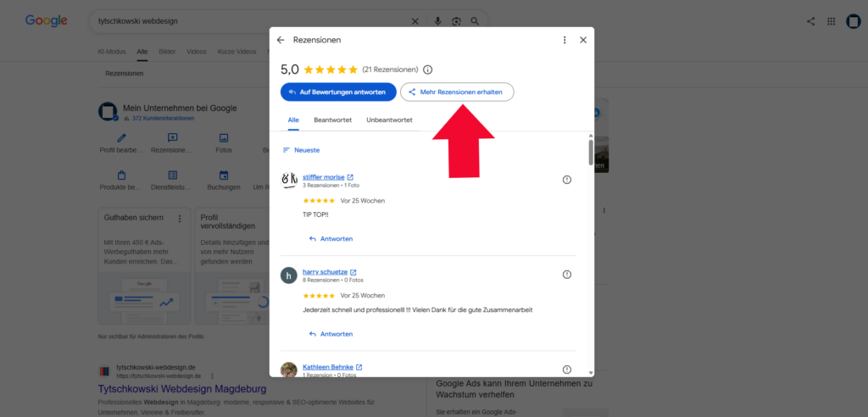Click Tytschkowski Webdesign Magdeburg result title

(182, 389)
